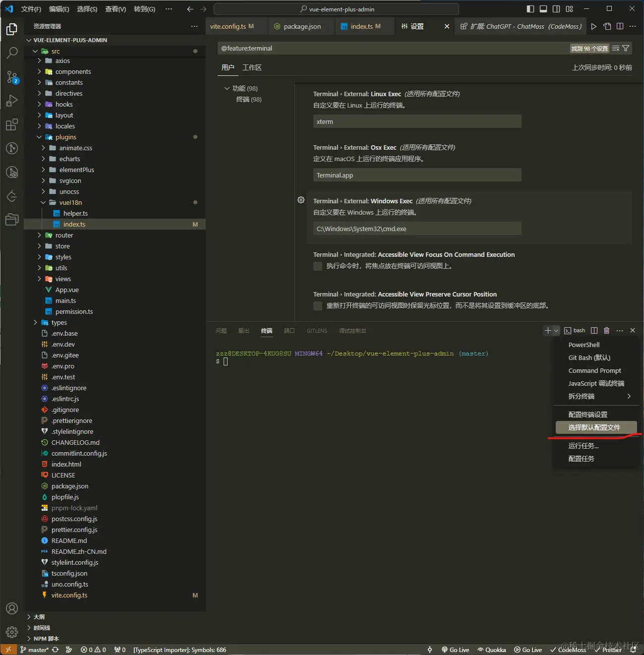Click the errors and warnings counter
This screenshot has height=655, width=644.
pos(93,650)
